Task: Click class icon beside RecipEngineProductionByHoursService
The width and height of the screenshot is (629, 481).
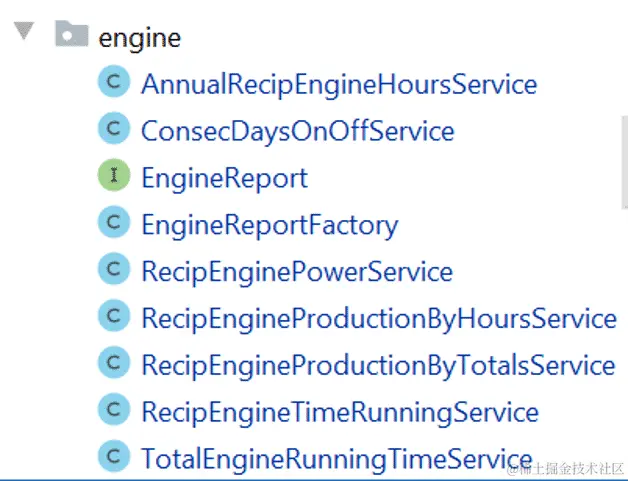Action: [x=114, y=316]
